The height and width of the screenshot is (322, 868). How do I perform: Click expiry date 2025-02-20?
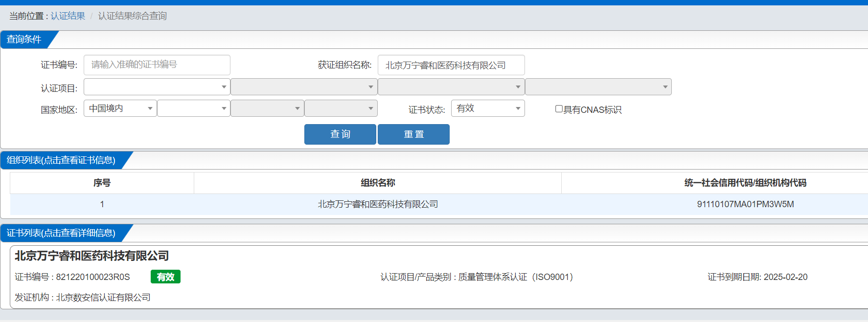(785, 277)
